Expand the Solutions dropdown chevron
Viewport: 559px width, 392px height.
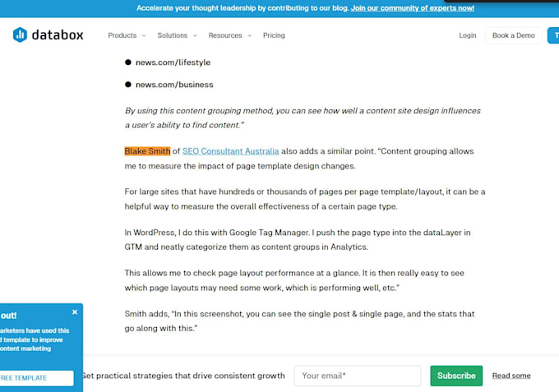pyautogui.click(x=195, y=35)
